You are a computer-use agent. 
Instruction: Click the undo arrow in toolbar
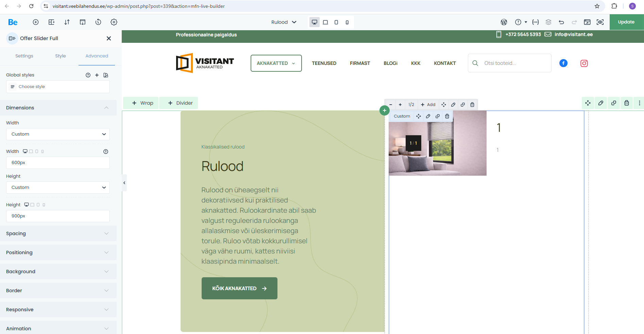point(561,22)
